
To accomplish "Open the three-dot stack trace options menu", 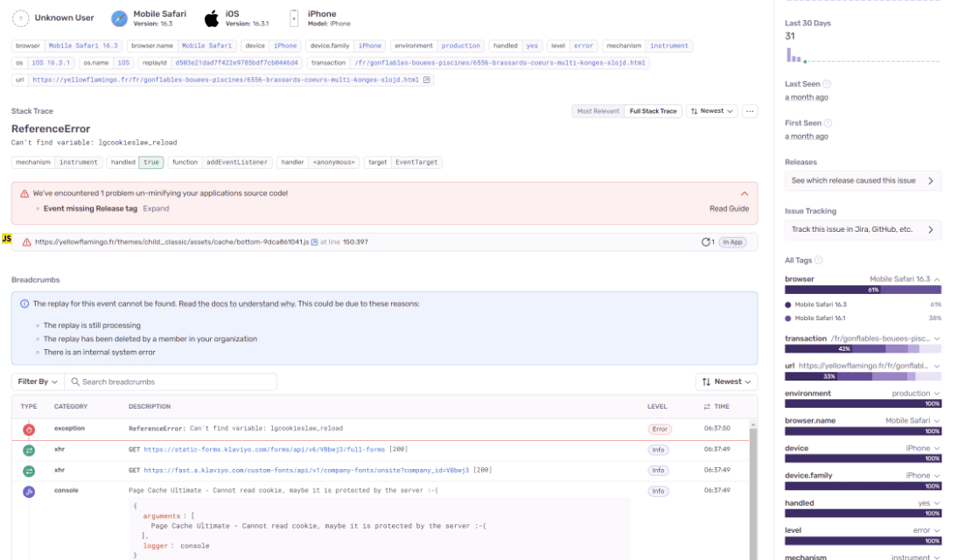I will 750,111.
